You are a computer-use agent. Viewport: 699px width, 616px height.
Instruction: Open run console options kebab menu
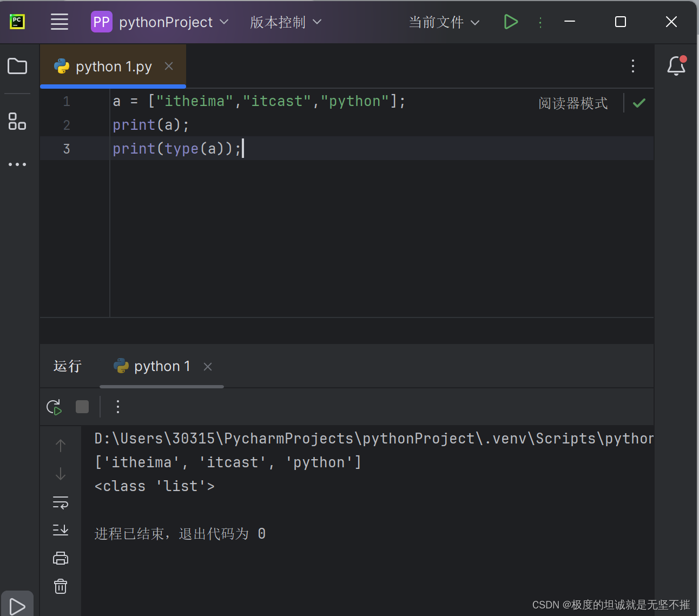[x=118, y=407]
